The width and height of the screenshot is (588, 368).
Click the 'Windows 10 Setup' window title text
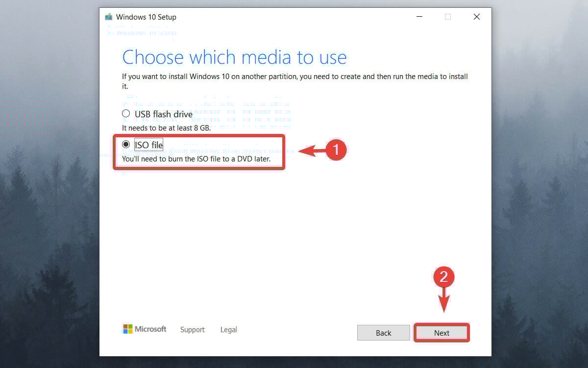pyautogui.click(x=146, y=17)
